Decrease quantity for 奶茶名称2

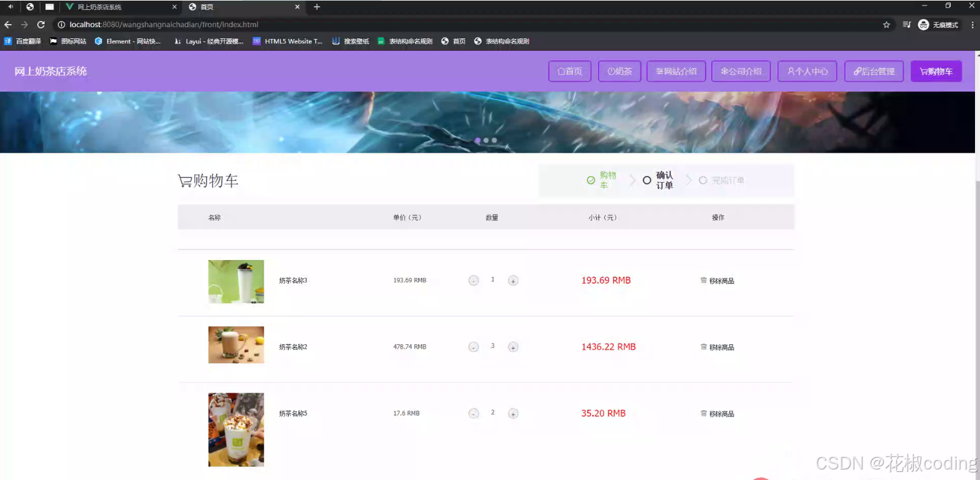point(474,347)
